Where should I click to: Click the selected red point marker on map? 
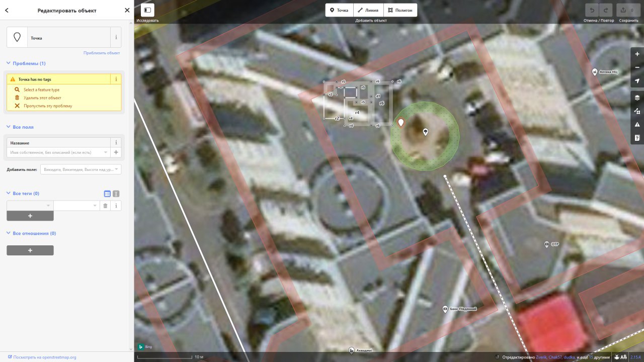[401, 123]
